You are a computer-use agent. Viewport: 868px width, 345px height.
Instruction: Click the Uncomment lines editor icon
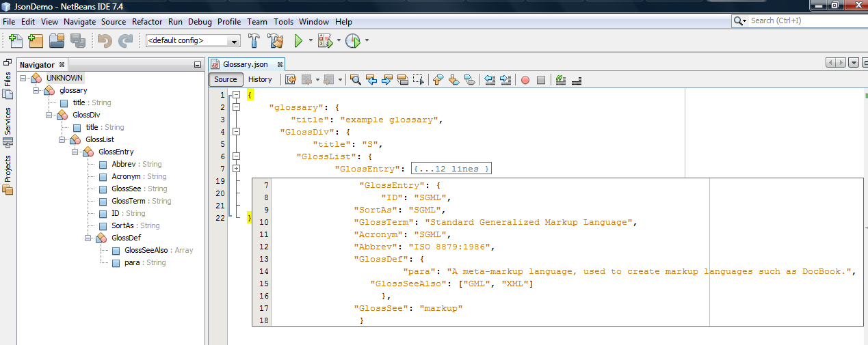576,79
